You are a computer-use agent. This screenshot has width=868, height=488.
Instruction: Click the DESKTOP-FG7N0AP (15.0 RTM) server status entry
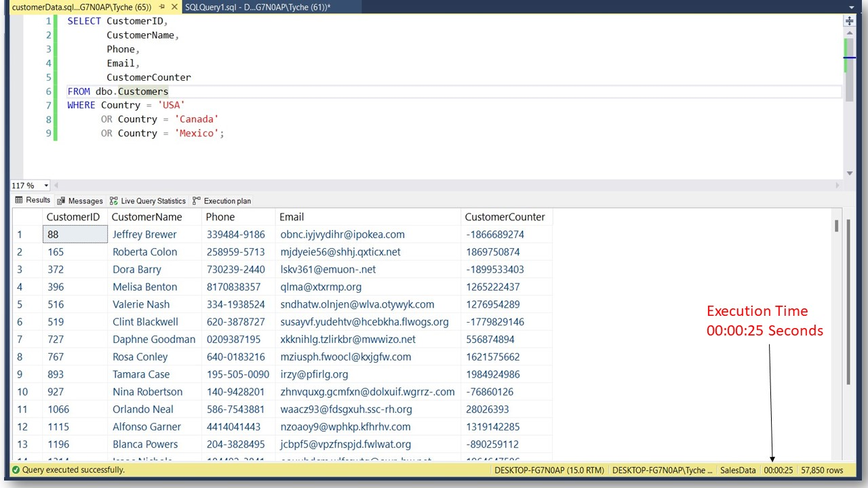tap(549, 470)
